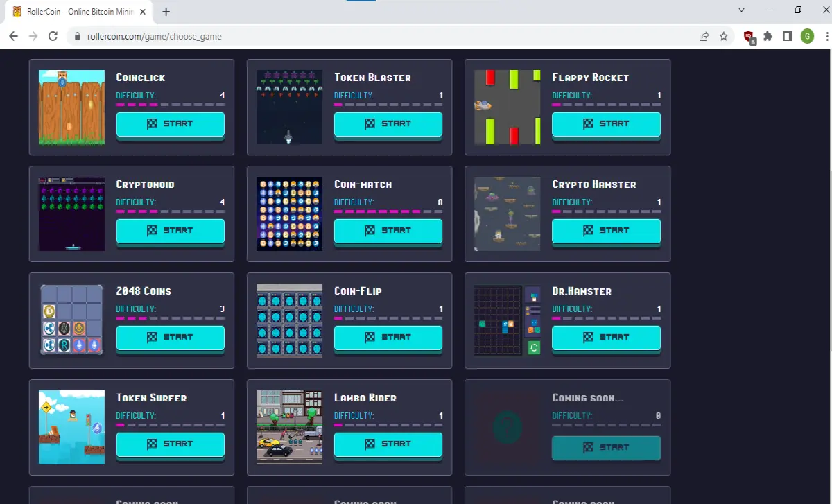Open the Cryptonoid game thumbnail
Viewport: 832px width, 504px height.
(71, 214)
